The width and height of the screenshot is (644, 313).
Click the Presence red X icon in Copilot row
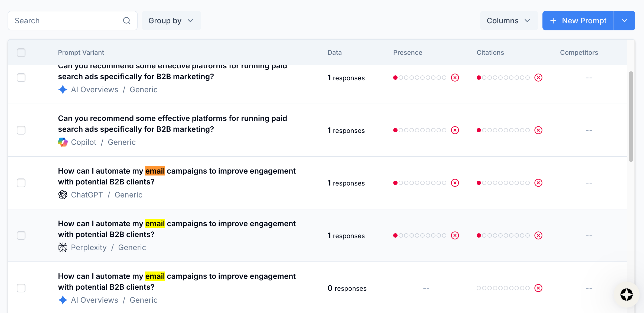(x=455, y=130)
